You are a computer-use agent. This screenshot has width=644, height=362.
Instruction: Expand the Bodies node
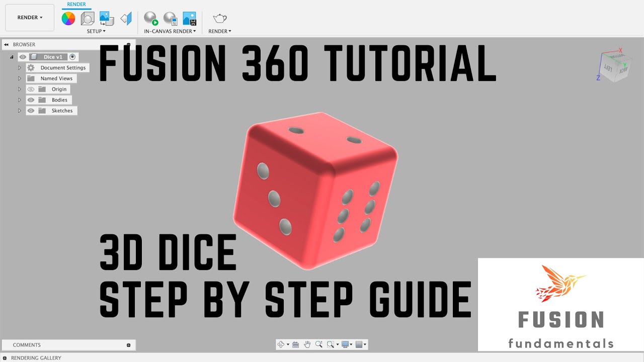coord(20,100)
